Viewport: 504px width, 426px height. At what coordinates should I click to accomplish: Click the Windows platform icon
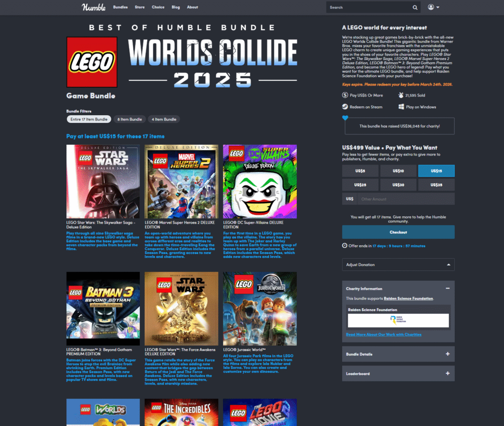point(401,107)
